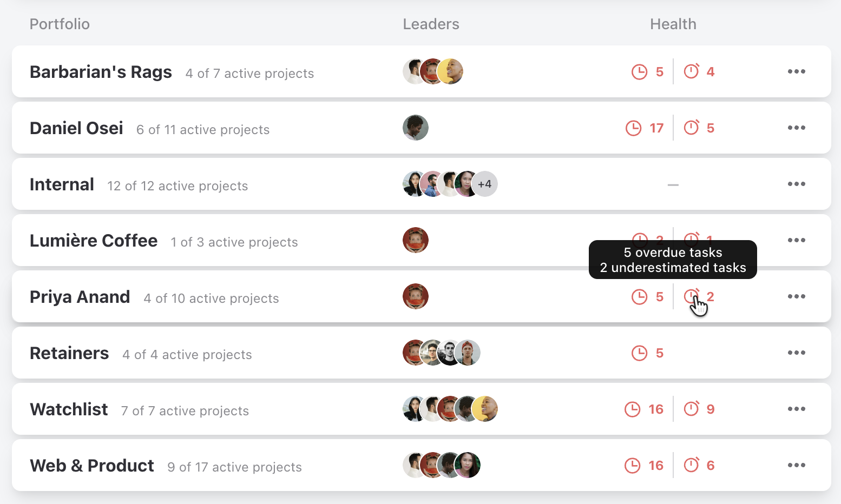Image resolution: width=841 pixels, height=504 pixels.
Task: Click Daniel Osei's leader avatar
Action: point(416,128)
